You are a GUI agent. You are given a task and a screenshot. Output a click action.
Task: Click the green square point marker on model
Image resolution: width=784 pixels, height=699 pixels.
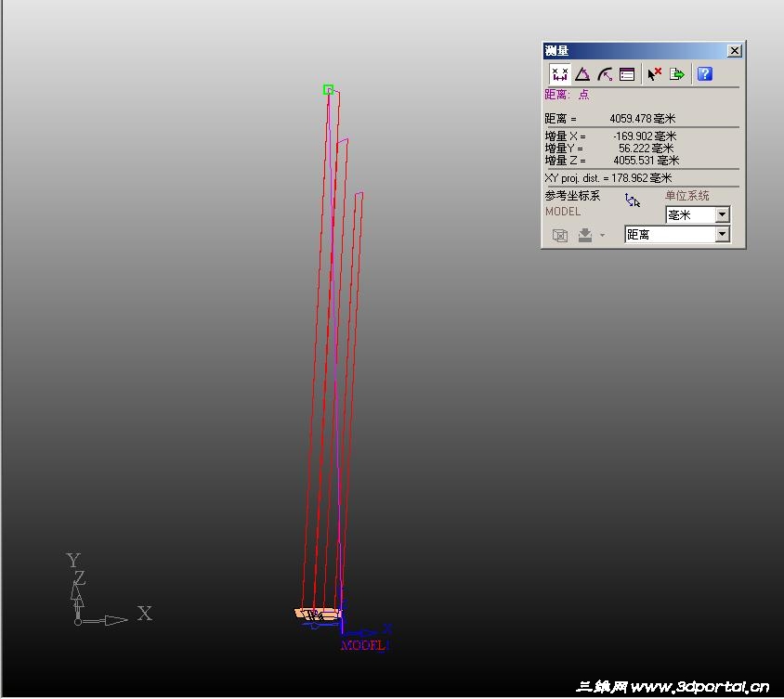click(328, 89)
